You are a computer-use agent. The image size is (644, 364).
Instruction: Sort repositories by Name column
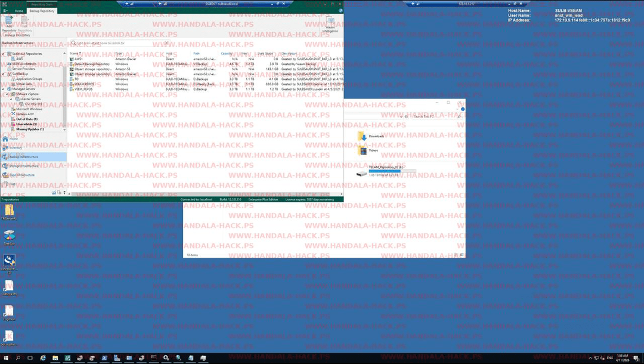point(75,54)
